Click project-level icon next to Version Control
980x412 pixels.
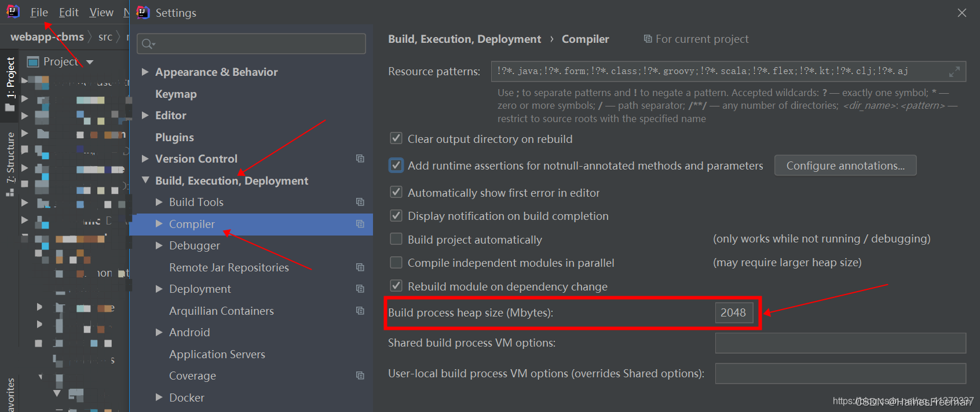[x=360, y=159]
